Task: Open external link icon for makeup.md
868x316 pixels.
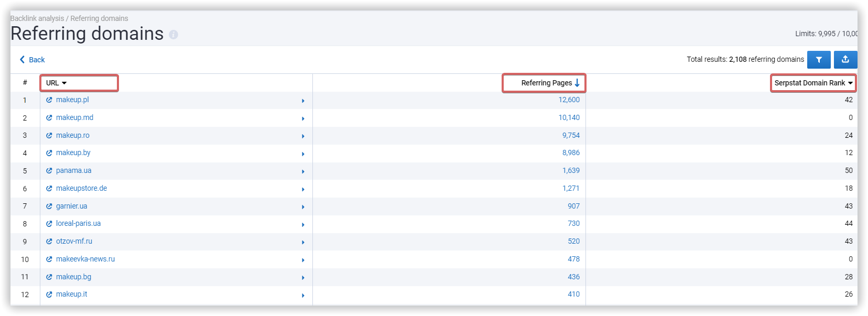Action: tap(49, 117)
